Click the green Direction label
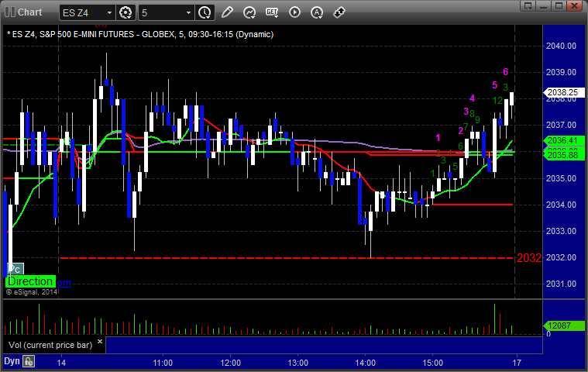Image resolution: width=588 pixels, height=372 pixels. (31, 281)
